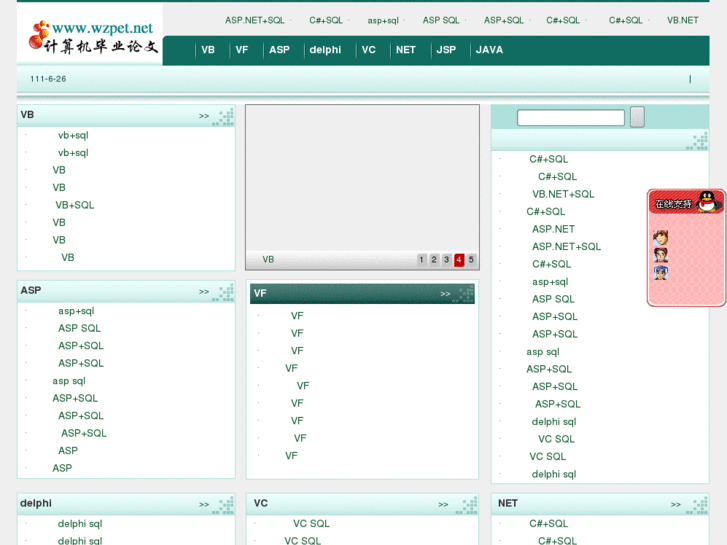Expand the VB section with >> arrow
This screenshot has height=545, width=727.
204,116
